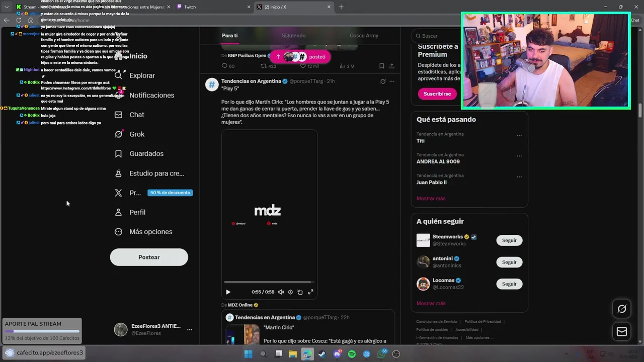Image resolution: width=644 pixels, height=362 pixels.
Task: Open the floating messages envelope button
Action: (x=622, y=331)
